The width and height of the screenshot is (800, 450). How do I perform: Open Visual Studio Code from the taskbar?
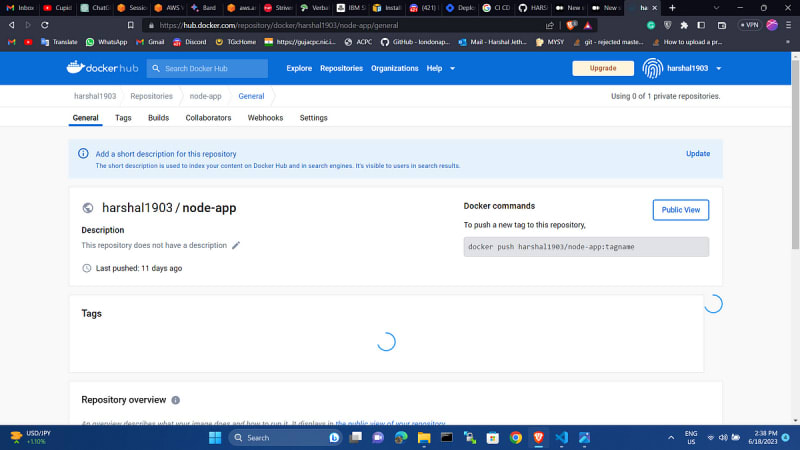[561, 438]
